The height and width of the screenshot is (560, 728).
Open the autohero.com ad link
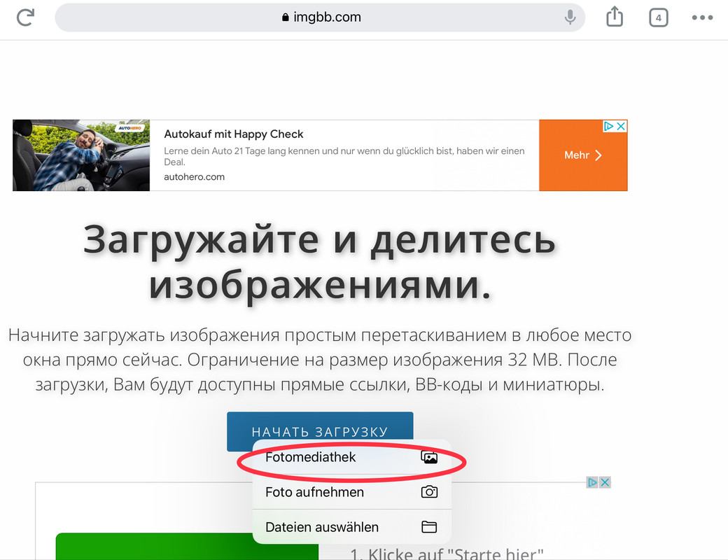(x=194, y=177)
